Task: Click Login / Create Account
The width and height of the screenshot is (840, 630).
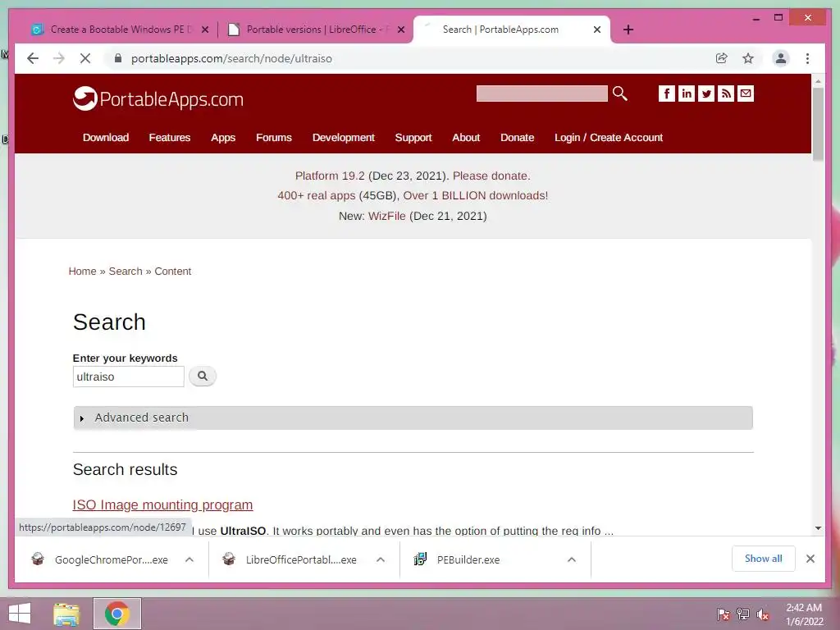Action: click(609, 138)
